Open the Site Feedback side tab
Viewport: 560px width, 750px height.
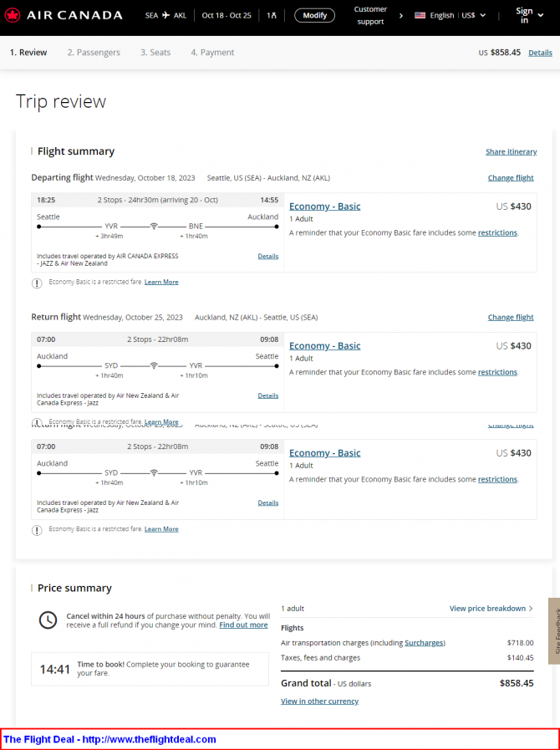(554, 631)
